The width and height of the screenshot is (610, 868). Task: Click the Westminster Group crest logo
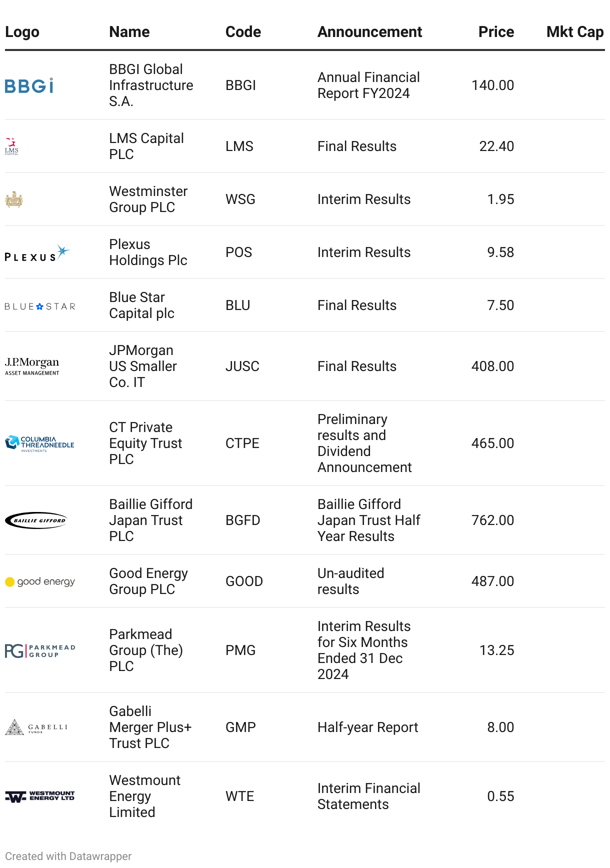pyautogui.click(x=14, y=199)
